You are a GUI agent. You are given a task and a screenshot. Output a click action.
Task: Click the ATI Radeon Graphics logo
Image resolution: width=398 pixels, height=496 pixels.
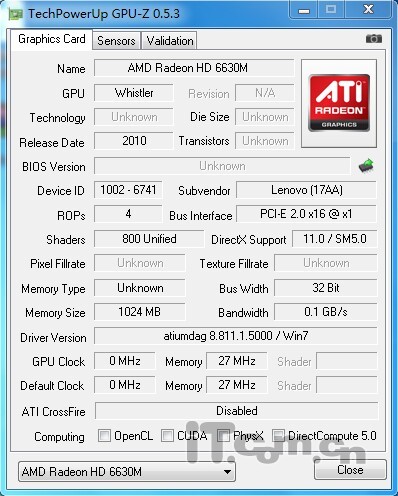point(339,103)
